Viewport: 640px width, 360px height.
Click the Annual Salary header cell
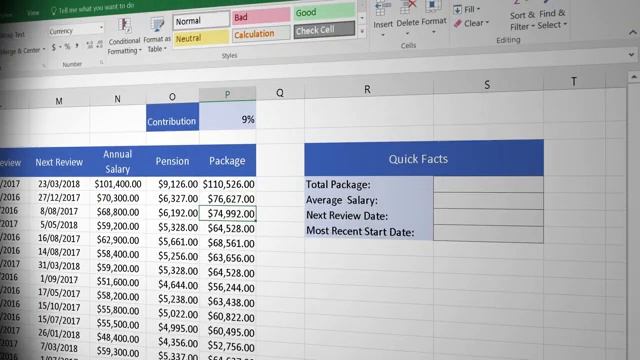pyautogui.click(x=118, y=161)
